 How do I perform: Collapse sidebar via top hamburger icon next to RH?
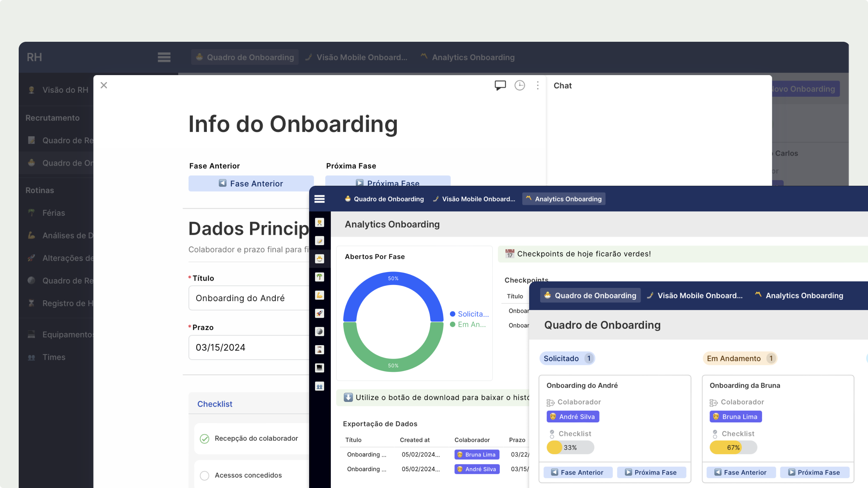tap(164, 57)
